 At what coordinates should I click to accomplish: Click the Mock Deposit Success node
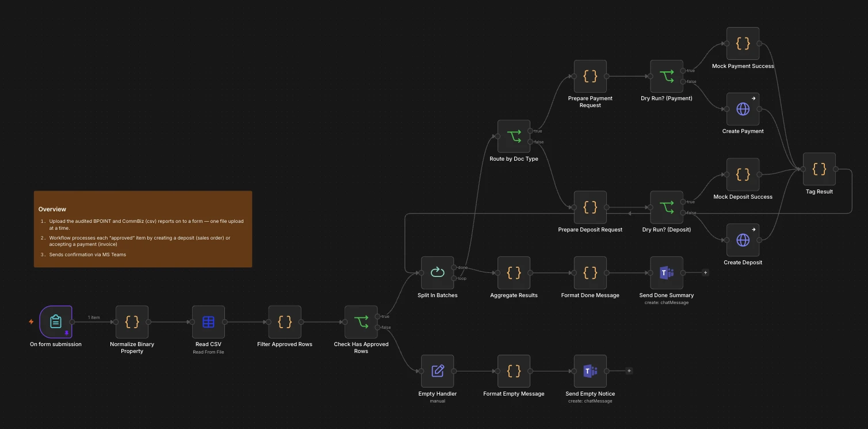pos(743,174)
